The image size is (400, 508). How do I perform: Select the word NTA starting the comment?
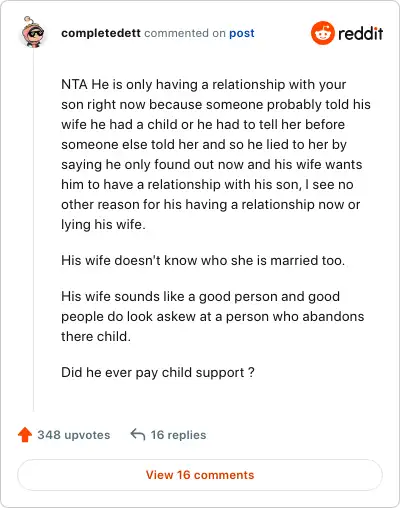pyautogui.click(x=74, y=84)
